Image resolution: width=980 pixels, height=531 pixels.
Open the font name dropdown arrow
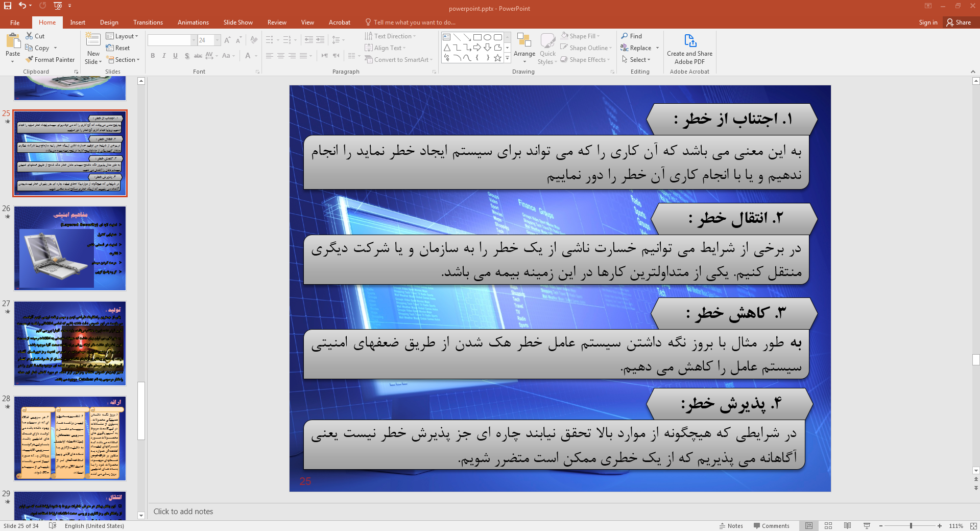[194, 40]
